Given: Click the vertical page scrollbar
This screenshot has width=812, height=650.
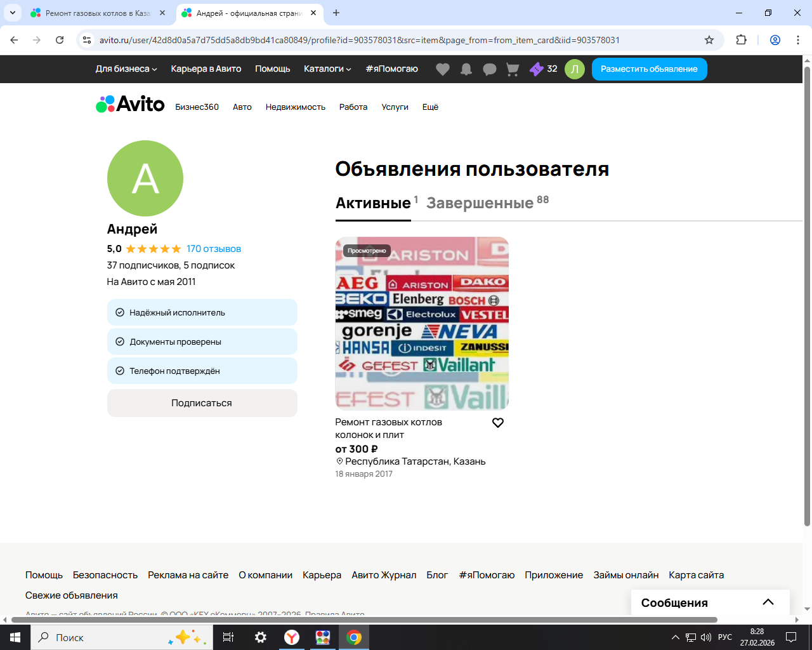Looking at the screenshot, I should coord(807,295).
